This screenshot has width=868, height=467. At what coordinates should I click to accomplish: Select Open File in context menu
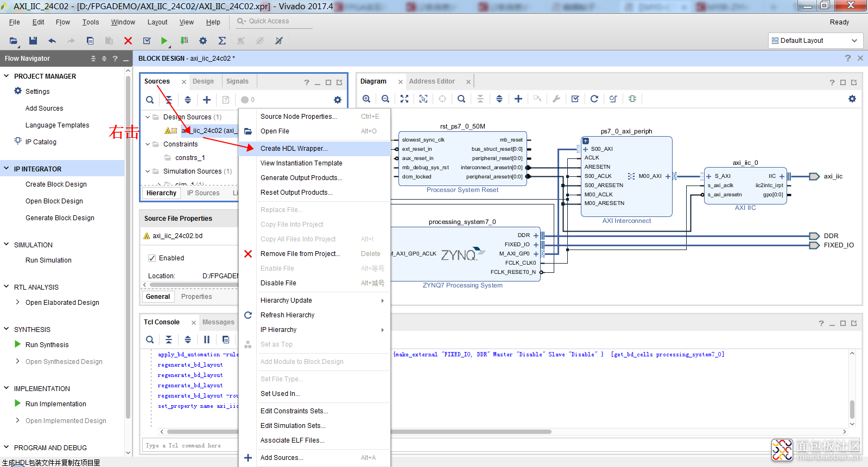(x=314, y=131)
